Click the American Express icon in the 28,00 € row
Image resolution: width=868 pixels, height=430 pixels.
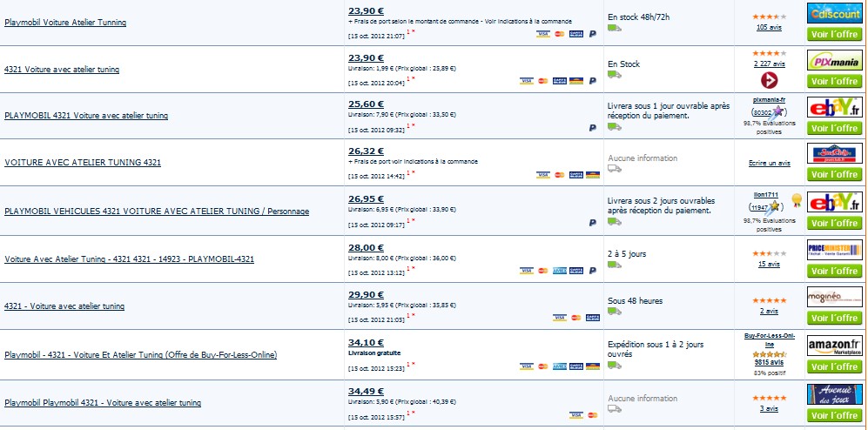[x=560, y=271]
